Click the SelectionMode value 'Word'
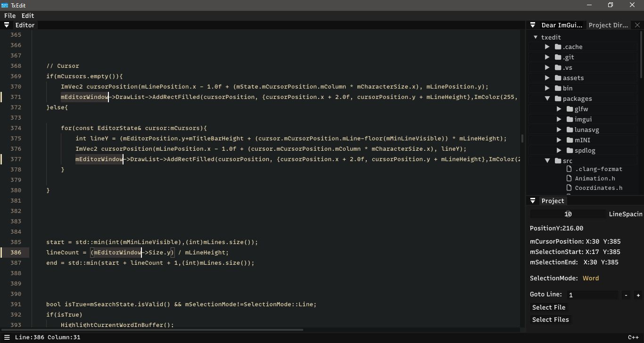 591,278
